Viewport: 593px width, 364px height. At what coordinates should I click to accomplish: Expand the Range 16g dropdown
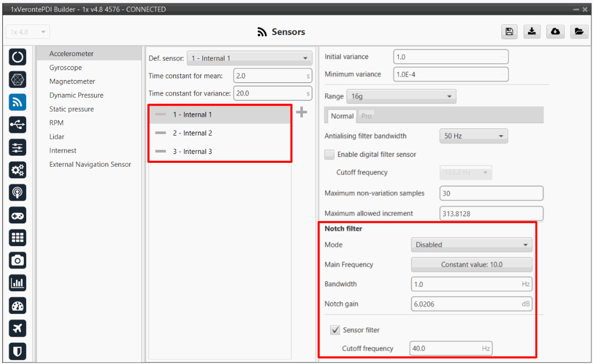point(401,96)
